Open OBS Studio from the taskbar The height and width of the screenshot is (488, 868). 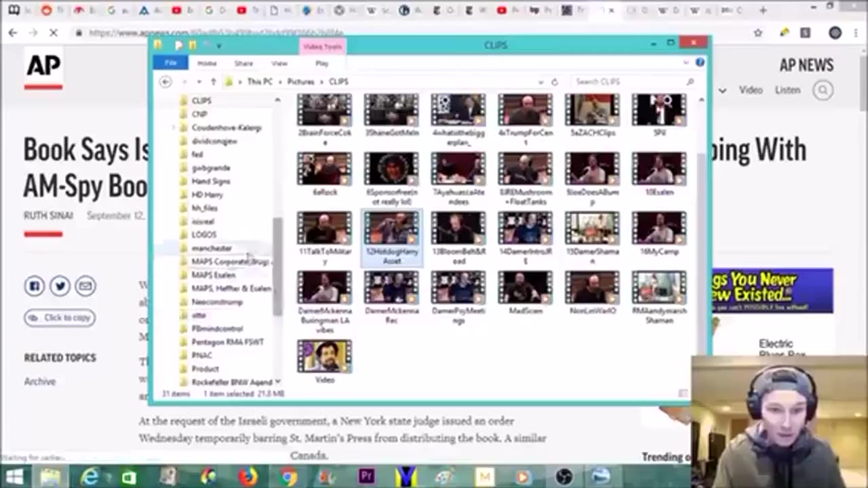[564, 477]
